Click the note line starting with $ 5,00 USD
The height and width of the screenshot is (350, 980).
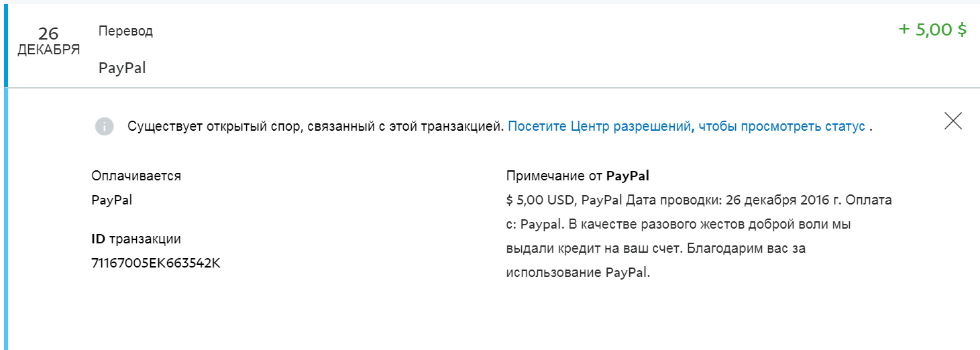(699, 200)
